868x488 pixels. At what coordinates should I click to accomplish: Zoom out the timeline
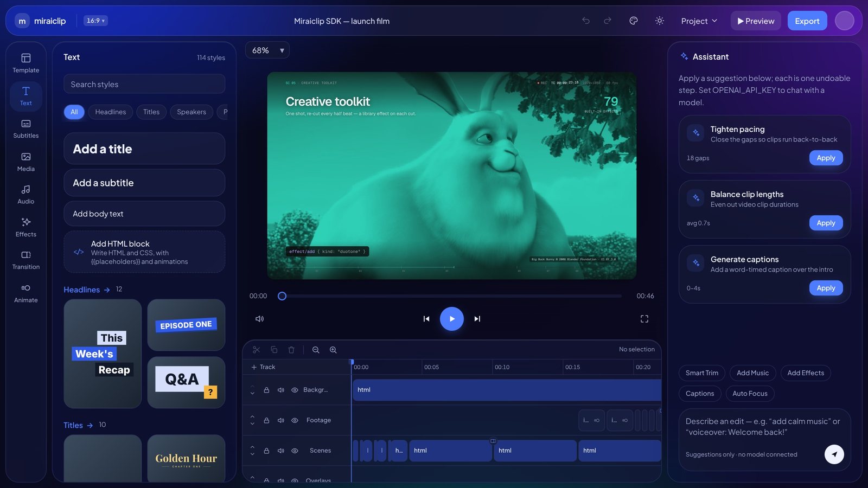[x=316, y=350]
